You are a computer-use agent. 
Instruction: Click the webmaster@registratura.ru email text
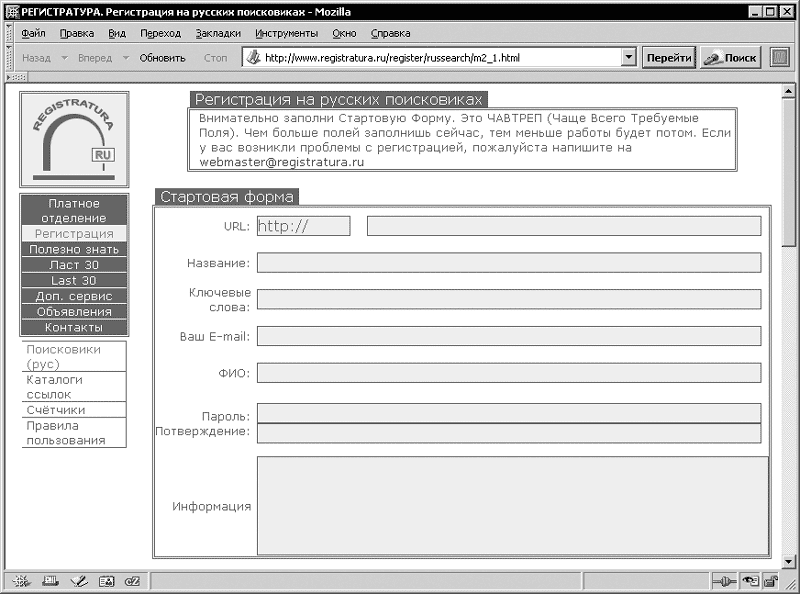tap(282, 162)
